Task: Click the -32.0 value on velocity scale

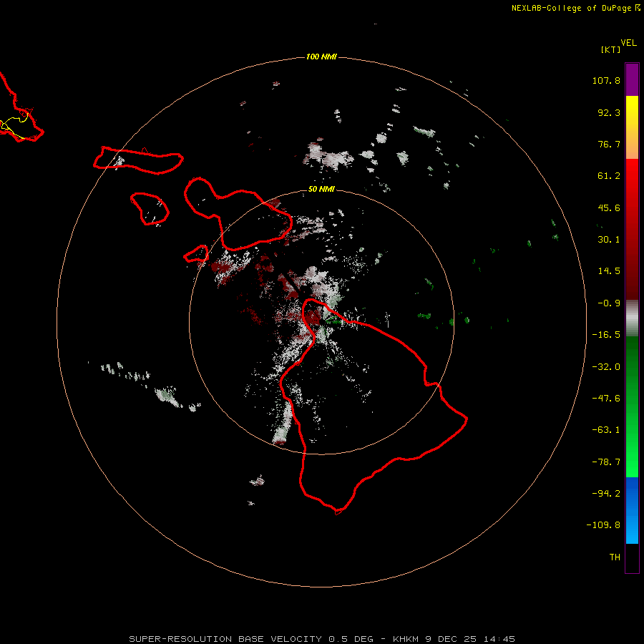Action: pos(606,367)
